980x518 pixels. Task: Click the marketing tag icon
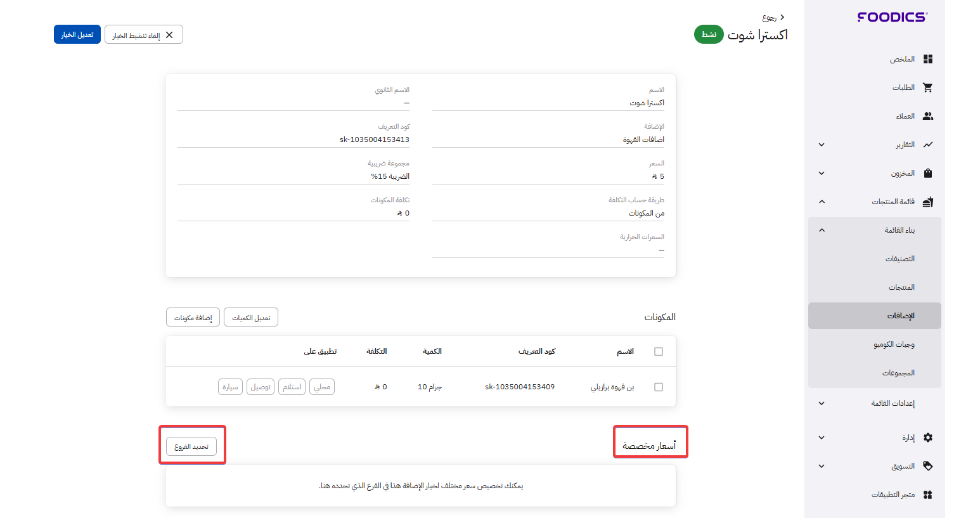(x=927, y=466)
